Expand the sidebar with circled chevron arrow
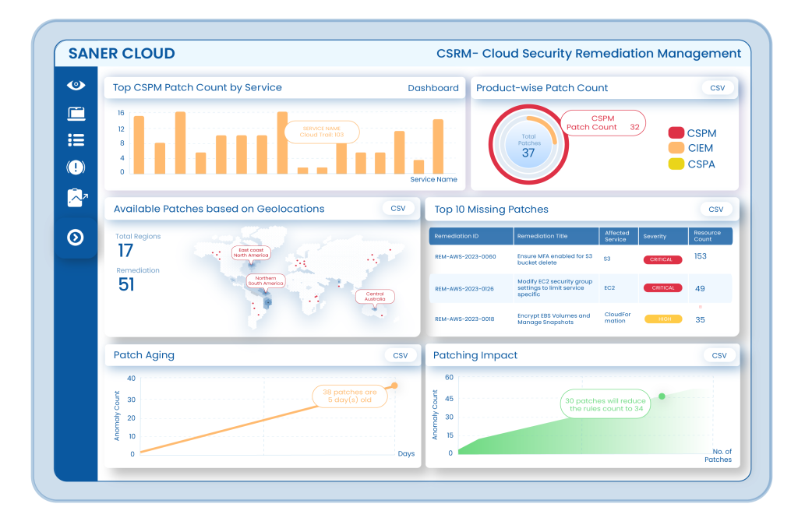Viewport: 798px width, 532px height. [x=76, y=237]
